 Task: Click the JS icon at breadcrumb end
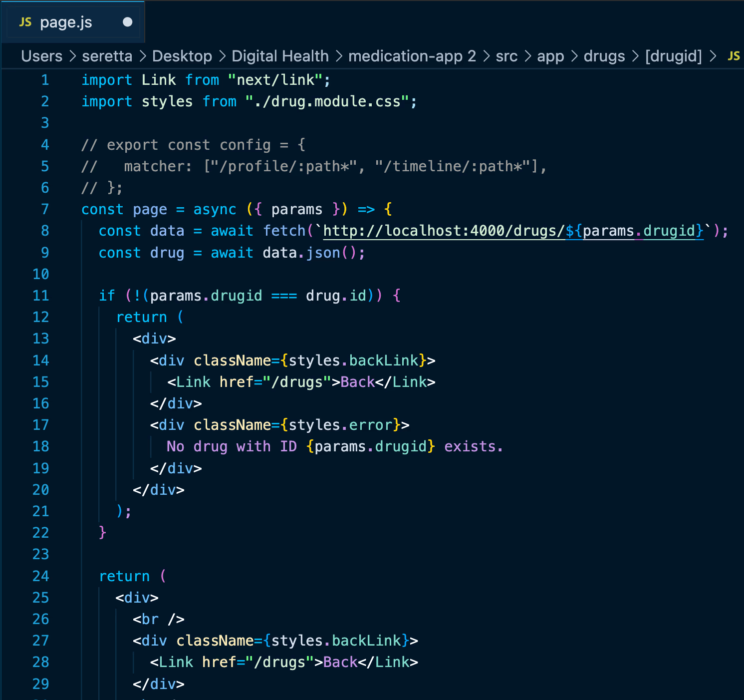tap(734, 56)
